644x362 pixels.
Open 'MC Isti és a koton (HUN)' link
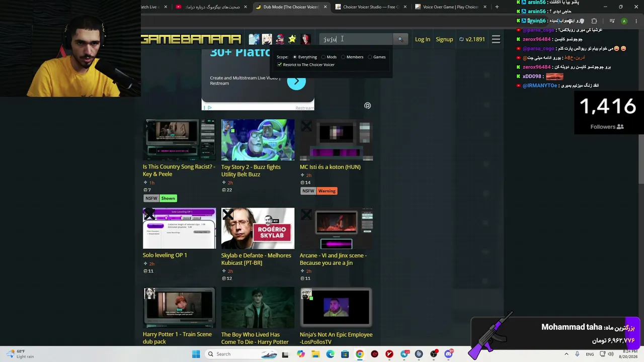(330, 167)
